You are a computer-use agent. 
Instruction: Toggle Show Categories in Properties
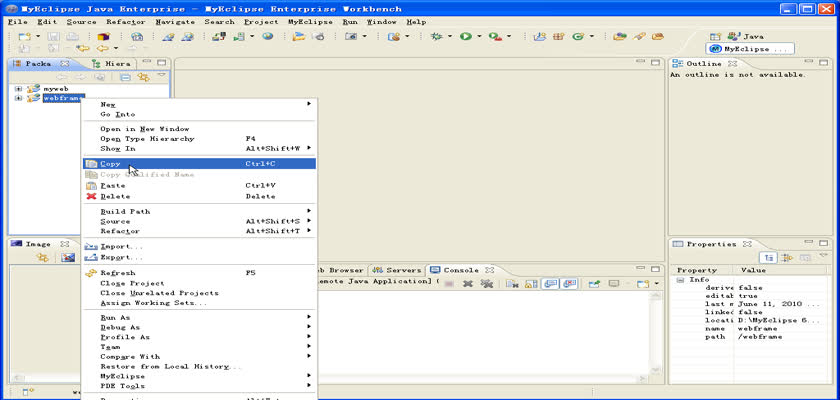[x=768, y=258]
